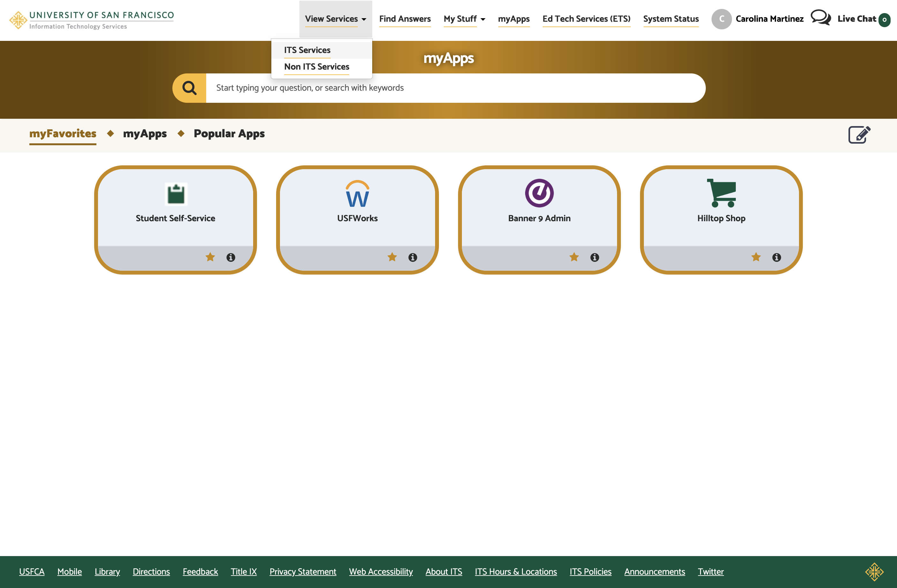Click the Live Chat speech bubbles icon
Screen dimensions: 897x588
pos(820,18)
